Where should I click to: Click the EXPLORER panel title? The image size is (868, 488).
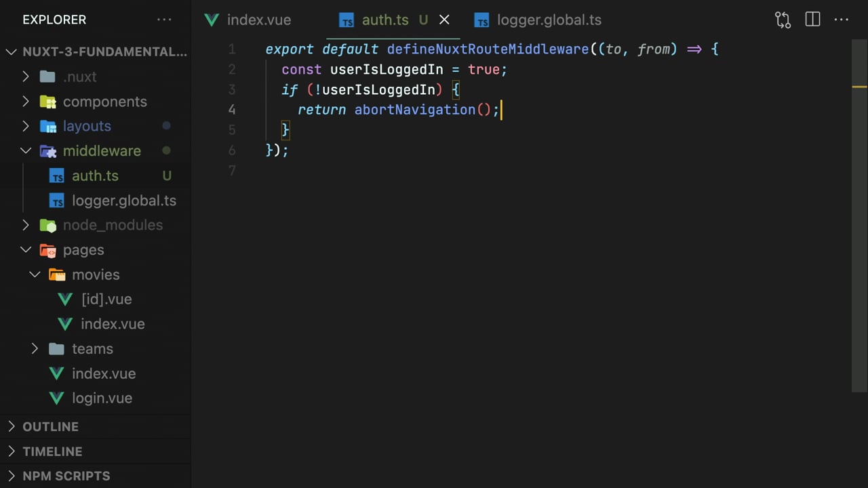(54, 20)
